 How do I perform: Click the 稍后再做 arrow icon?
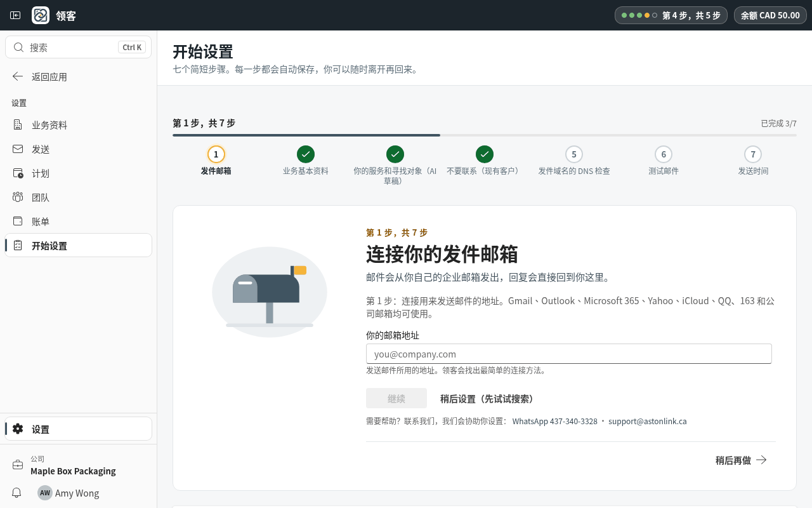click(x=762, y=460)
